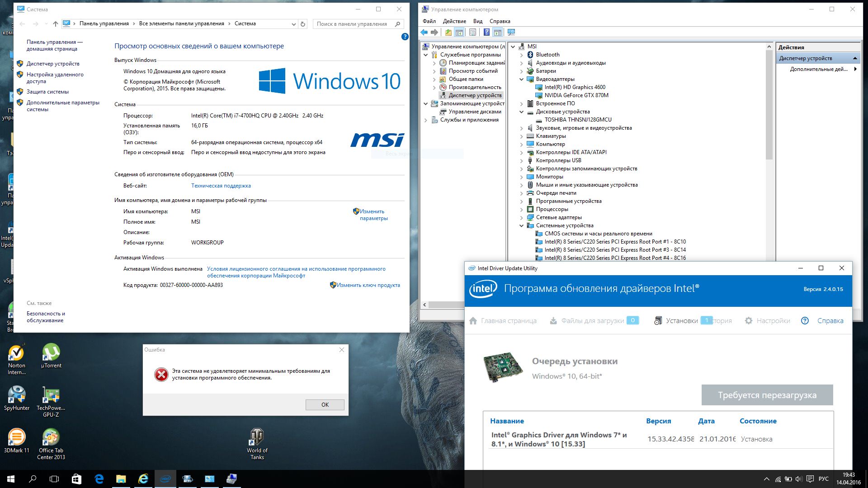The image size is (868, 488).
Task: Open TechPowerUp GPU-Z desktop icon
Action: tap(51, 402)
